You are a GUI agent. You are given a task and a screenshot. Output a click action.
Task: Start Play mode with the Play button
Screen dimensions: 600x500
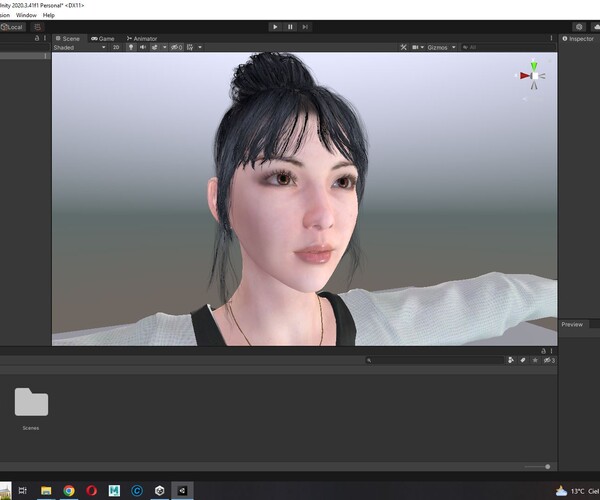(275, 27)
